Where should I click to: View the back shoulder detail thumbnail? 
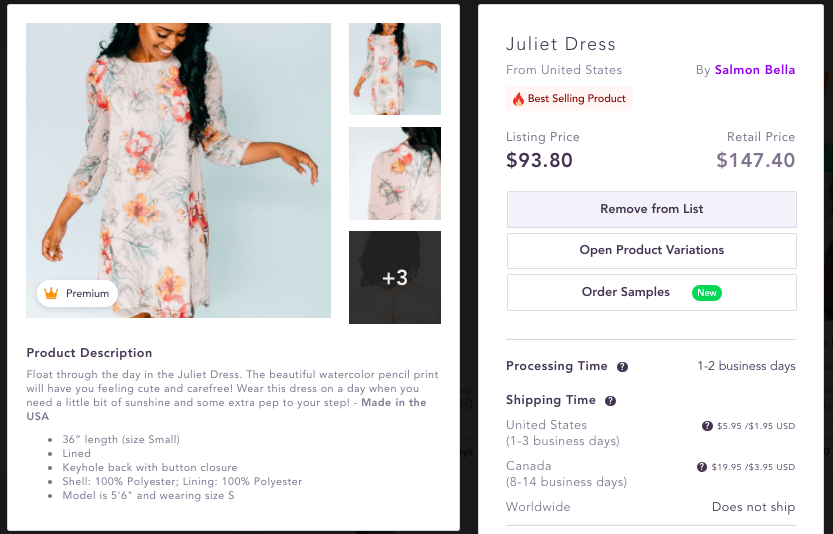395,173
